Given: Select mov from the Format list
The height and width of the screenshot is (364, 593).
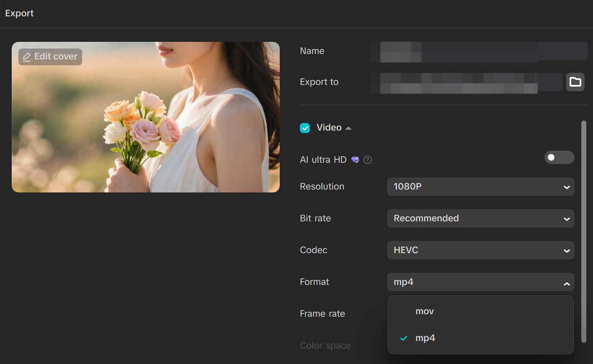Looking at the screenshot, I should (425, 311).
